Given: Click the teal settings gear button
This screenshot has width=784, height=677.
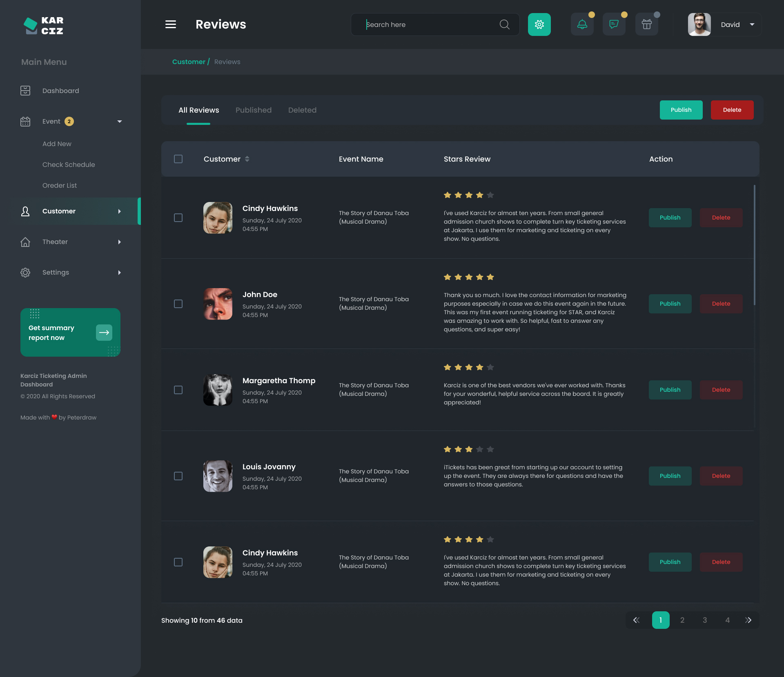Looking at the screenshot, I should coord(539,24).
